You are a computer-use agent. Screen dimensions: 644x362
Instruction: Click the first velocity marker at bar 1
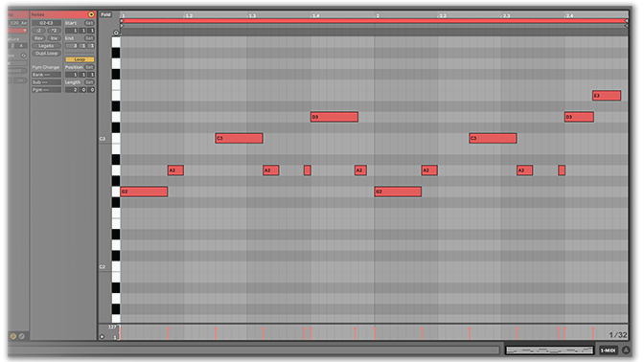[121, 333]
